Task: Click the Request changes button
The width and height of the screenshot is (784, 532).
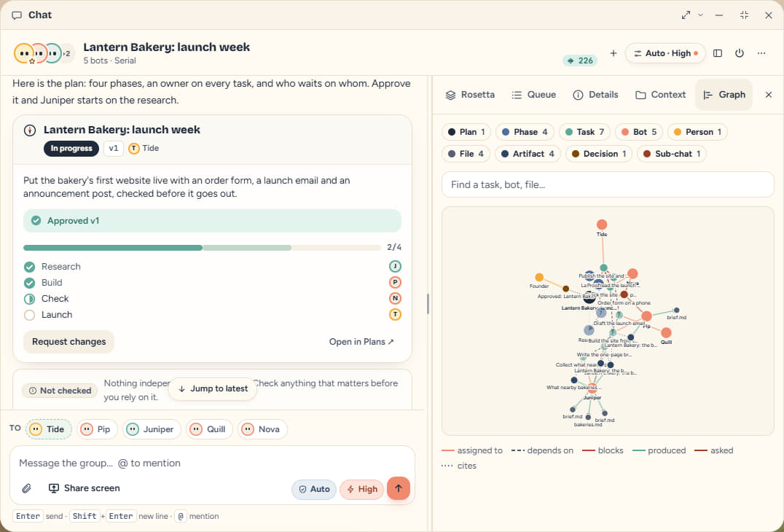Action: [x=69, y=342]
